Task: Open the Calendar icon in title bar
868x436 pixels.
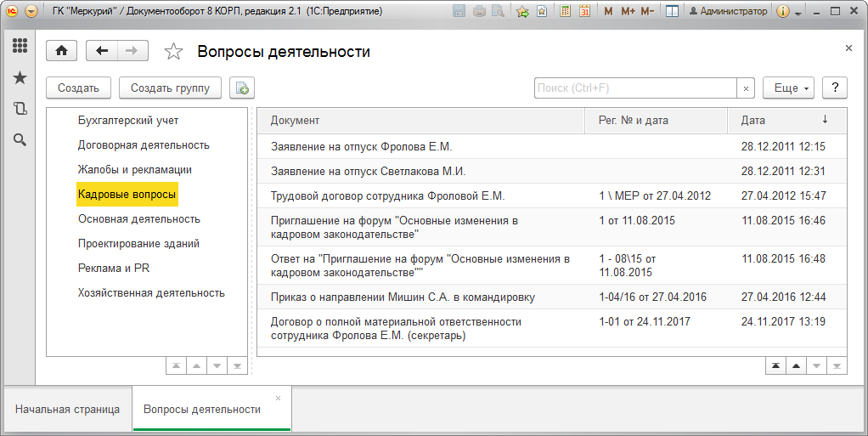Action: [x=584, y=11]
